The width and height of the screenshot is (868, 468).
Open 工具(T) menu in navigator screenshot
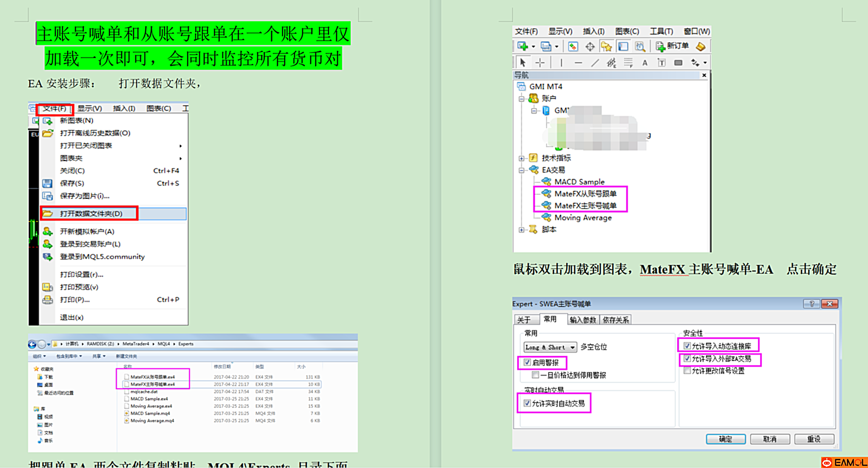[661, 31]
